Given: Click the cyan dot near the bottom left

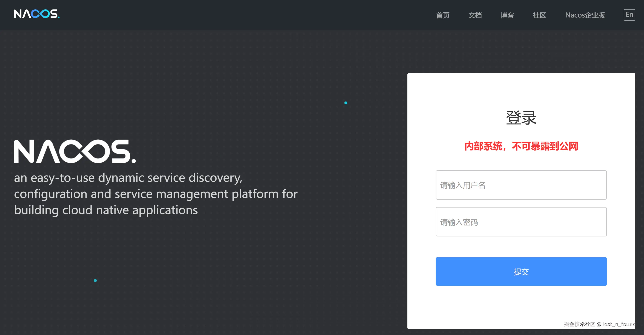Looking at the screenshot, I should click(x=95, y=281).
